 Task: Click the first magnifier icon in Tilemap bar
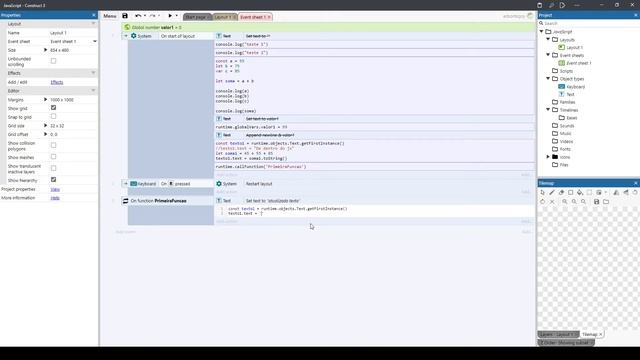tap(565, 202)
